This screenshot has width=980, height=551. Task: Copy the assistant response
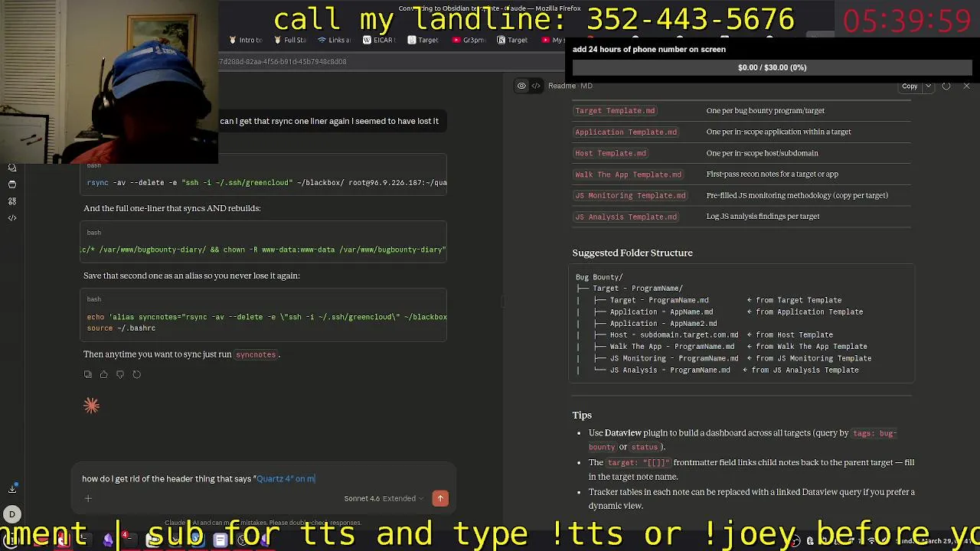coord(88,374)
